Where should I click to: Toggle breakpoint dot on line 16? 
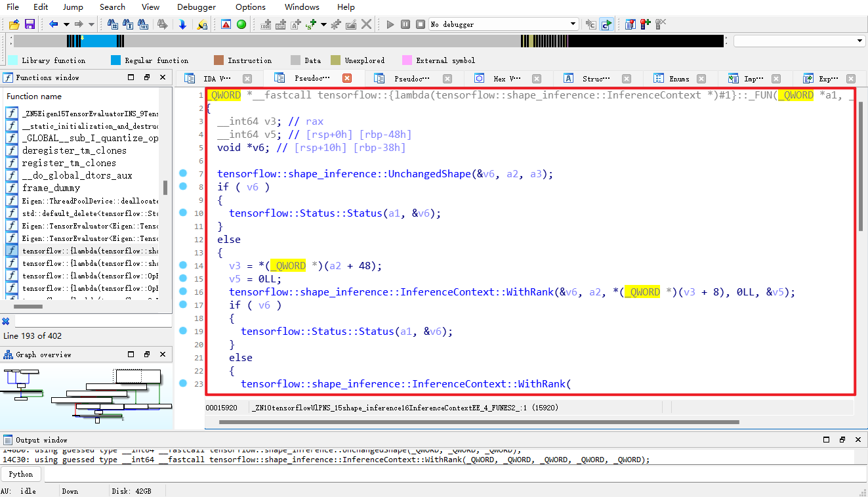point(183,292)
